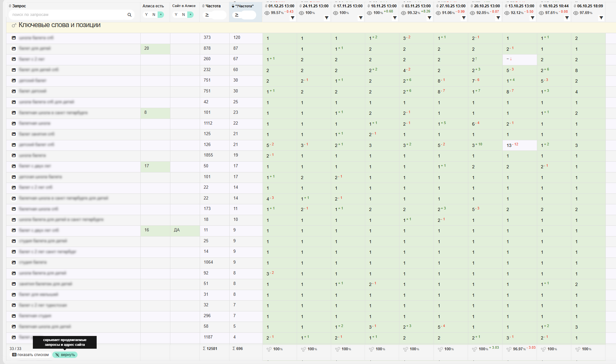Open filter dropdown under 06.10.25 18:09 column
616x364 pixels.
point(601,18)
